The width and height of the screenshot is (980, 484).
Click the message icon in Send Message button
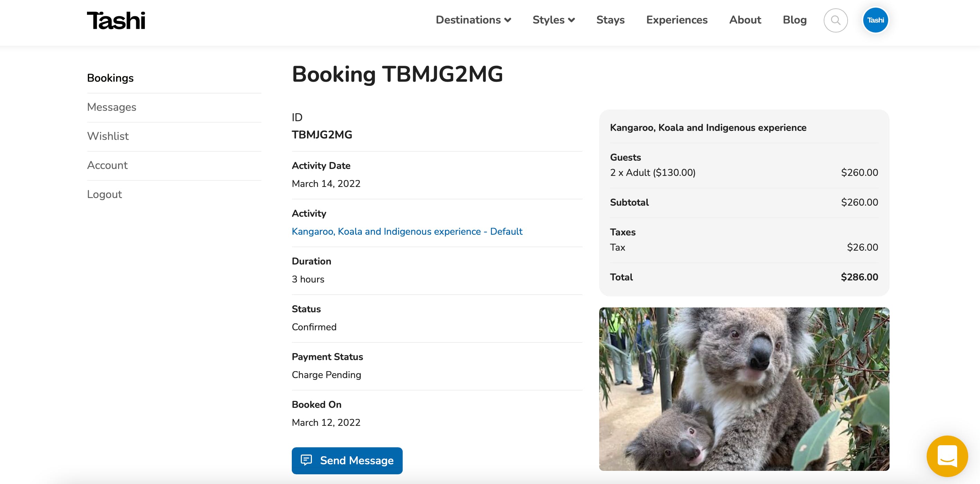pos(306,460)
